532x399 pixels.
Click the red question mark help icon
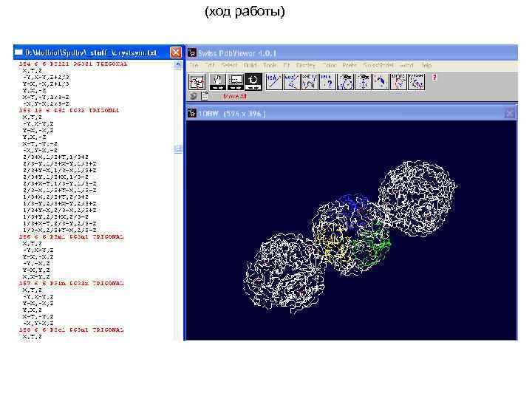click(434, 78)
